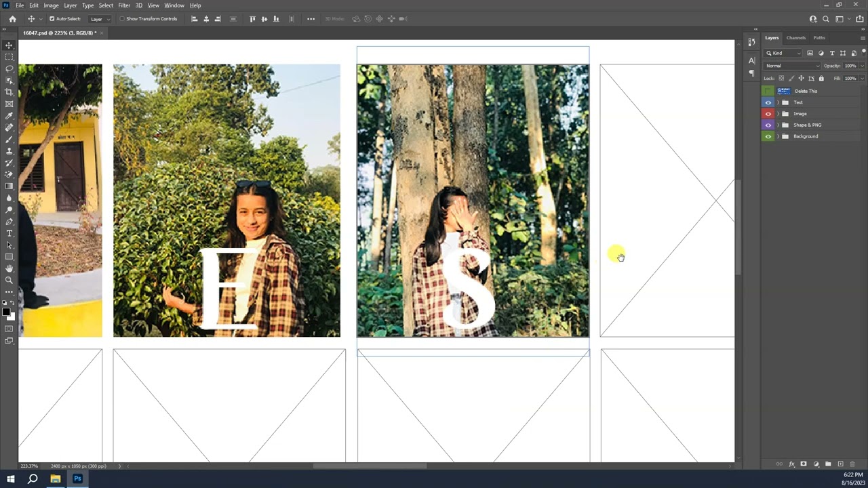
Task: Click the align left edges icon
Action: click(195, 19)
